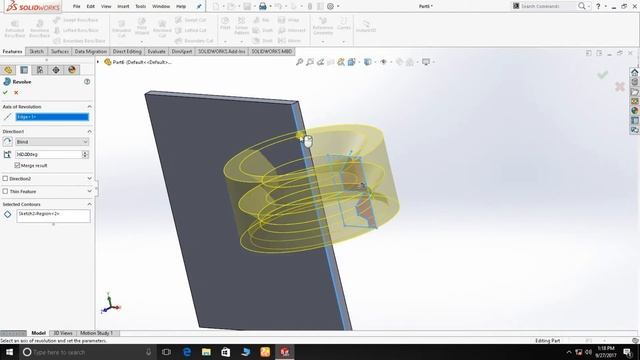Open the FeatureManager design tree tab
The height and width of the screenshot is (360, 640).
click(8, 70)
